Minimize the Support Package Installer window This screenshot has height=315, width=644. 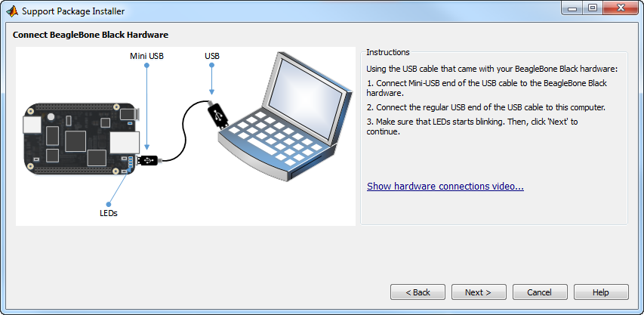click(573, 8)
